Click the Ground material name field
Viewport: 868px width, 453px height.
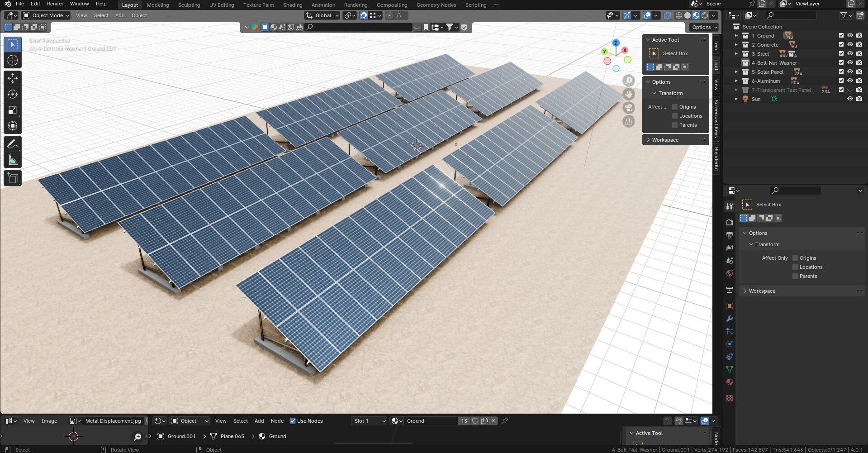(x=430, y=421)
